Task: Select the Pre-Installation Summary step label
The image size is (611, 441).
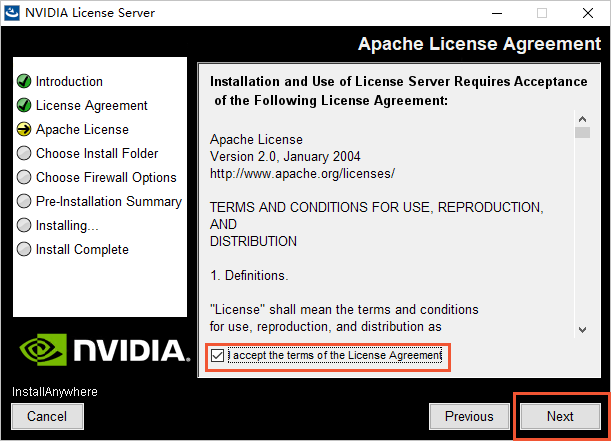Action: click(x=109, y=202)
